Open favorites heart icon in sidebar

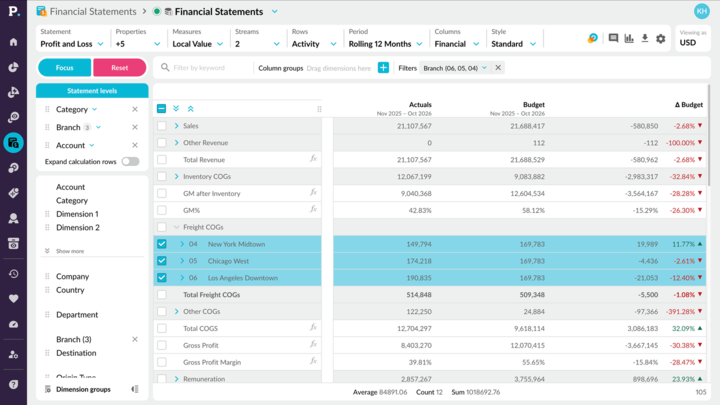[13, 298]
